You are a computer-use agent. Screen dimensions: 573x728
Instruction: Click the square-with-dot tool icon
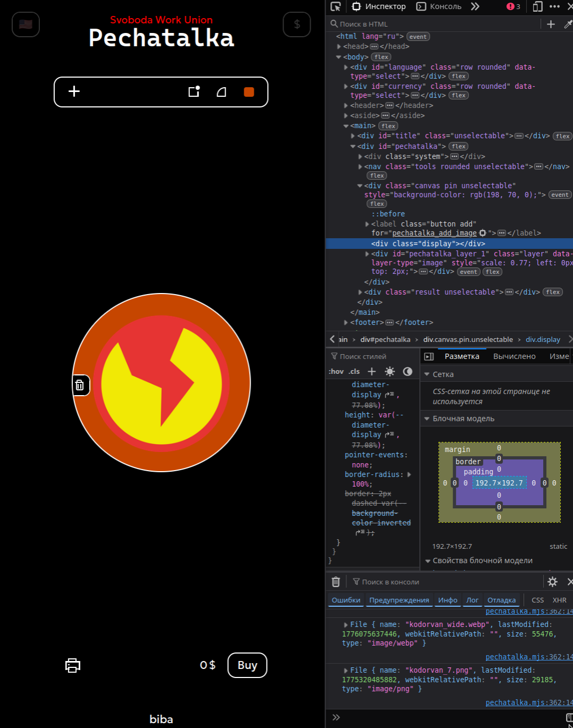click(194, 91)
